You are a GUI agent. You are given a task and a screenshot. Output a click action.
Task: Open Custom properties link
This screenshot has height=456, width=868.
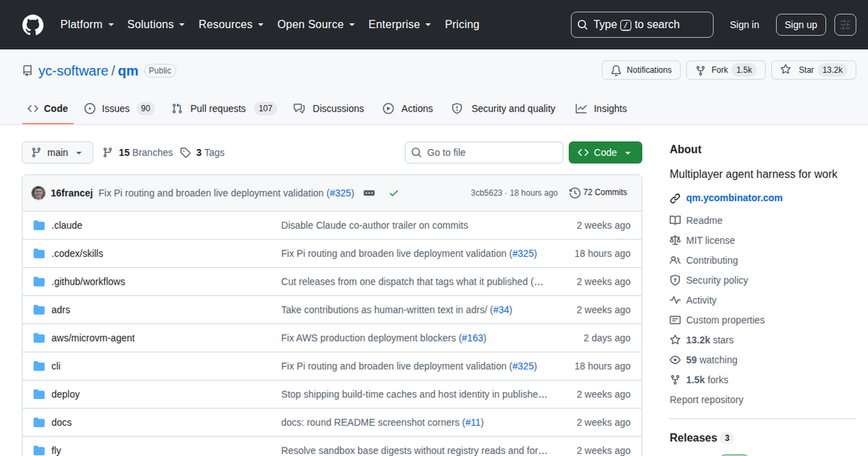[x=717, y=320]
